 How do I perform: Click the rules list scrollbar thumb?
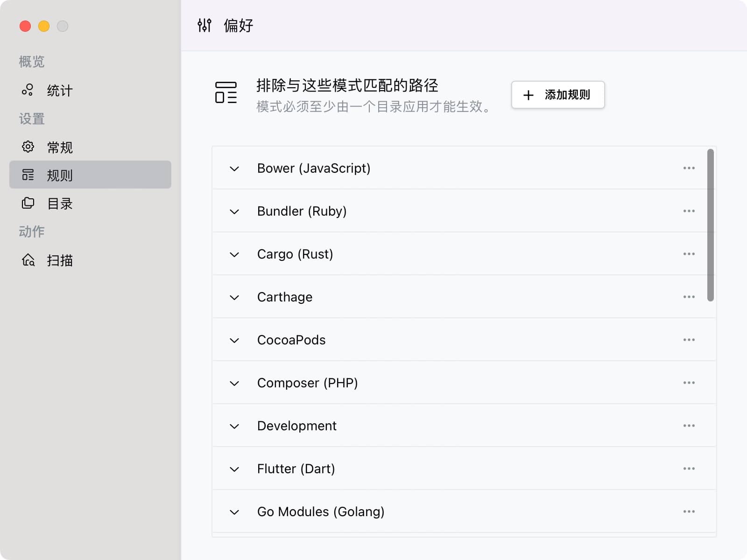(x=710, y=225)
